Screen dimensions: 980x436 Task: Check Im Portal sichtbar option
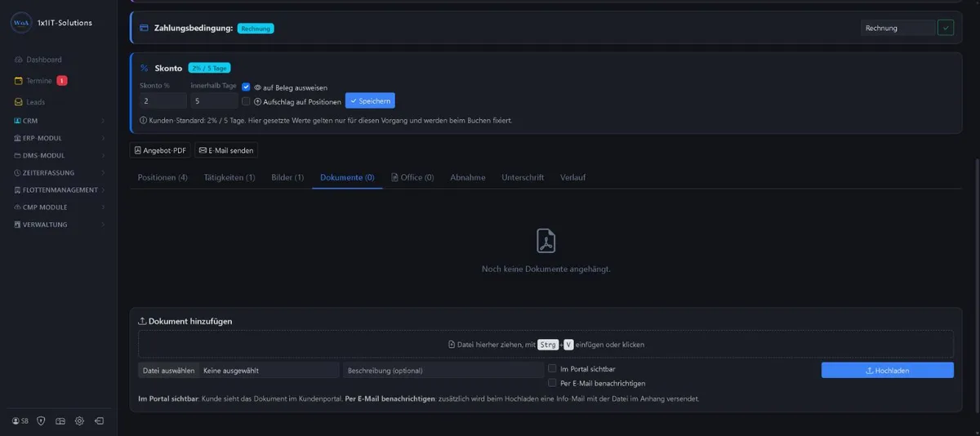click(553, 369)
